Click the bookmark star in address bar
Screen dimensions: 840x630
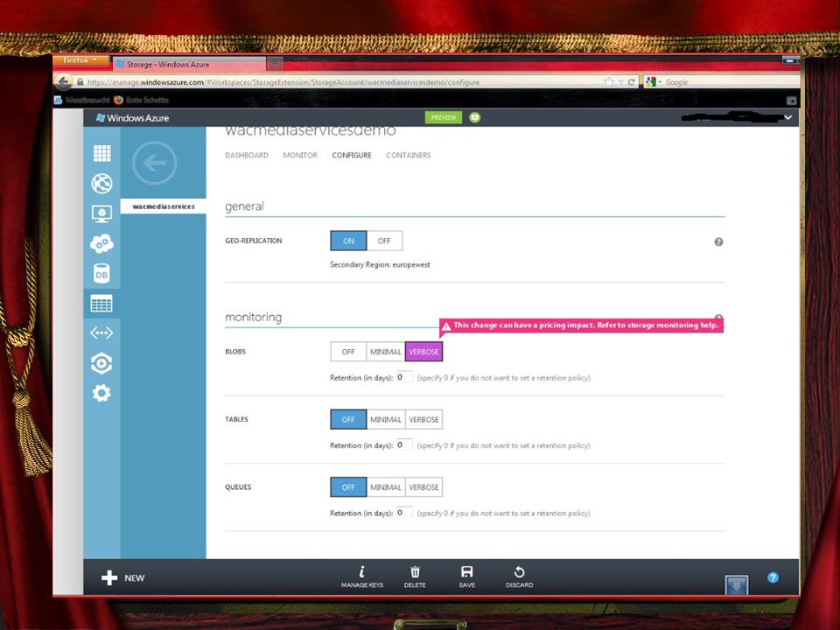point(609,82)
